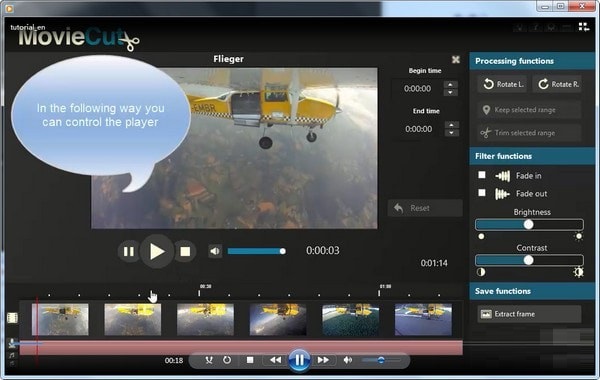Click the large Play button in MovieCut player
This screenshot has height=380, width=600.
(x=157, y=251)
